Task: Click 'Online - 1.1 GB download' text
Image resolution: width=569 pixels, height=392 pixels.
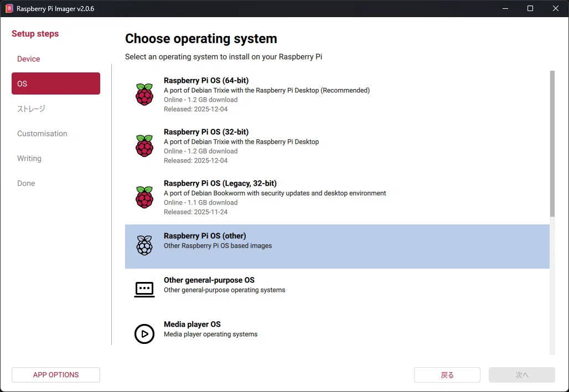Action: tap(201, 203)
